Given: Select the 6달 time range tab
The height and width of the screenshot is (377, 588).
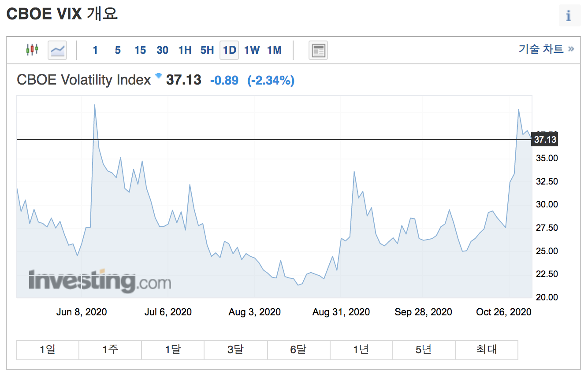Looking at the screenshot, I should [298, 350].
